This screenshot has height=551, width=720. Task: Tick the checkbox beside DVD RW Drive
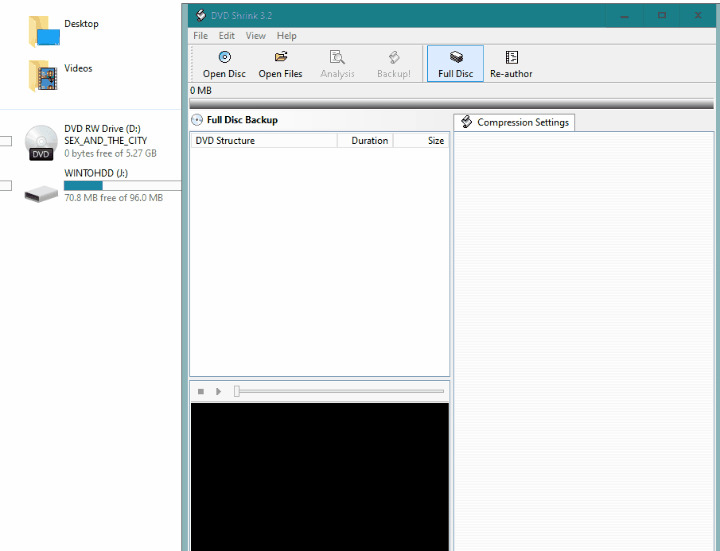point(6,141)
